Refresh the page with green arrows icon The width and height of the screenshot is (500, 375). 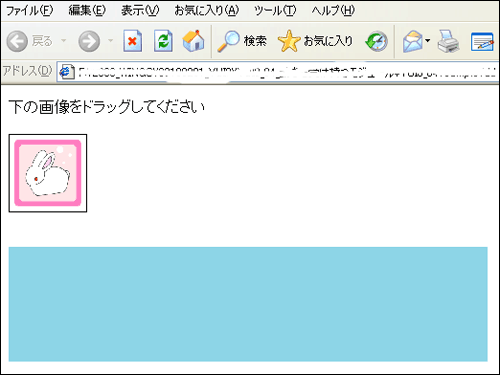(x=163, y=41)
